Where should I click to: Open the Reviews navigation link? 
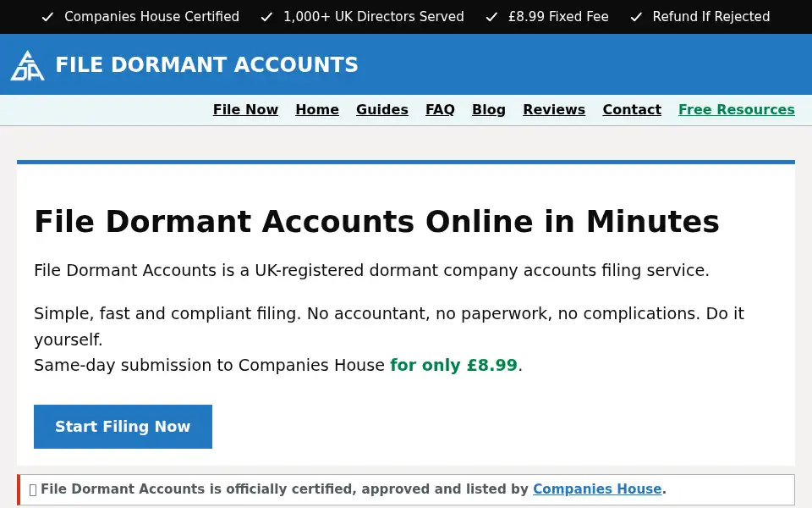click(554, 110)
